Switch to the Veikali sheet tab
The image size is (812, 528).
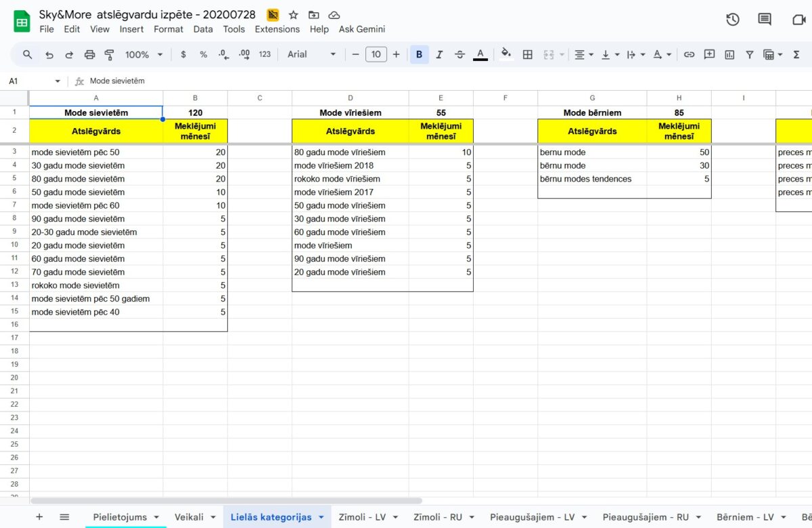(x=194, y=517)
